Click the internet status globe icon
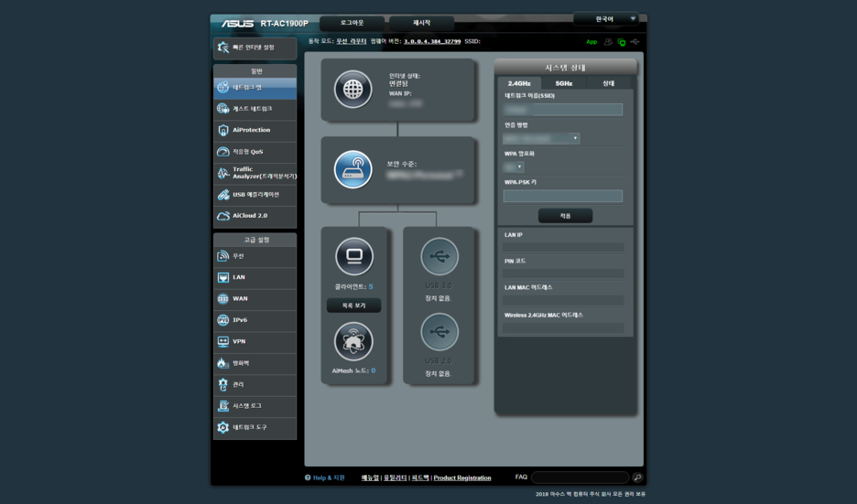The image size is (857, 504). click(x=353, y=89)
